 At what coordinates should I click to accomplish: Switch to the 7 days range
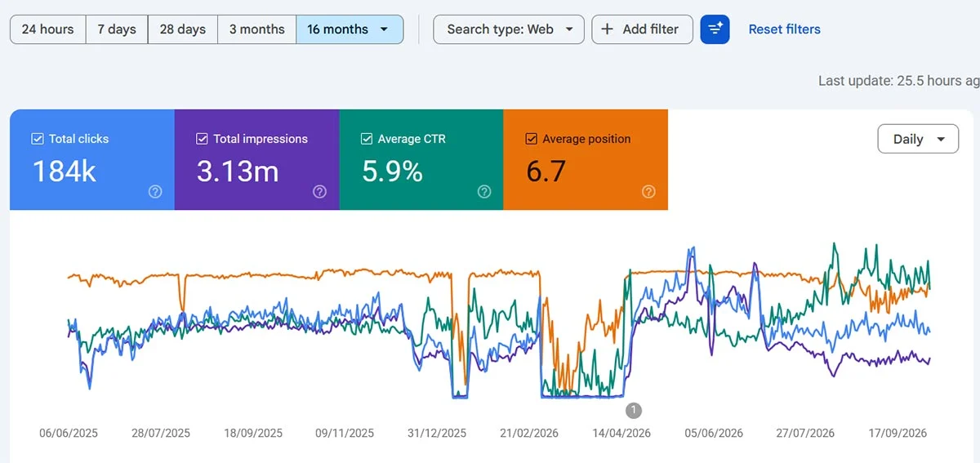[117, 29]
